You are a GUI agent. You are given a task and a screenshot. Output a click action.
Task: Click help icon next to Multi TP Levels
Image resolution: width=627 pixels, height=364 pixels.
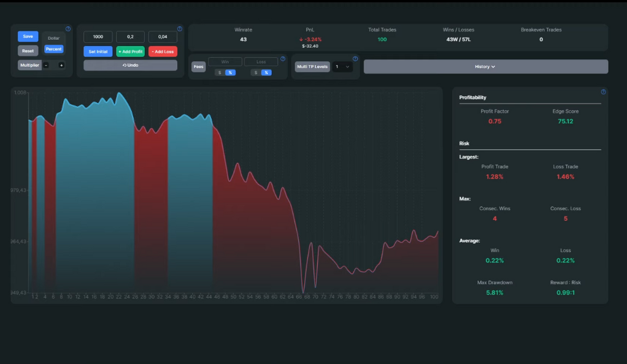click(x=355, y=59)
